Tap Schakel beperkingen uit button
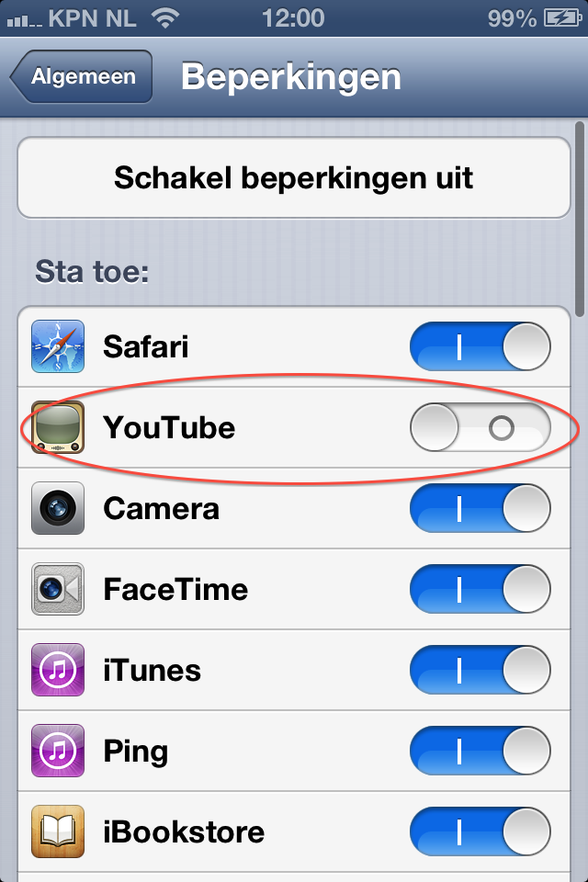The image size is (588, 882). point(294,177)
